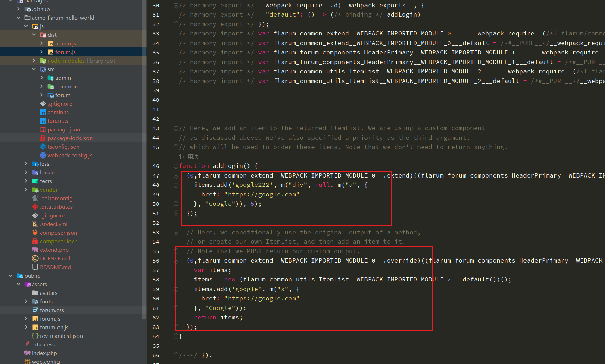This screenshot has width=605, height=364.
Task: Click the vendor folder icon
Action: (35, 190)
